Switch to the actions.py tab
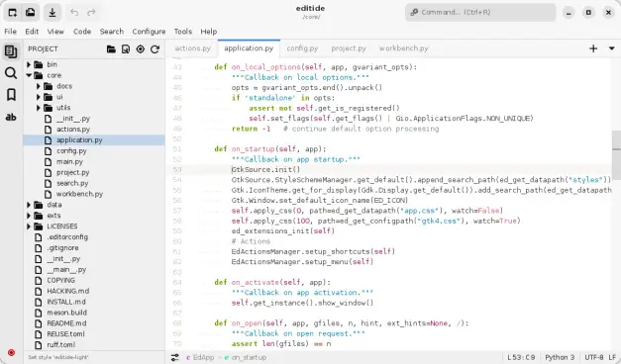This screenshot has height=364, width=621. tap(192, 48)
